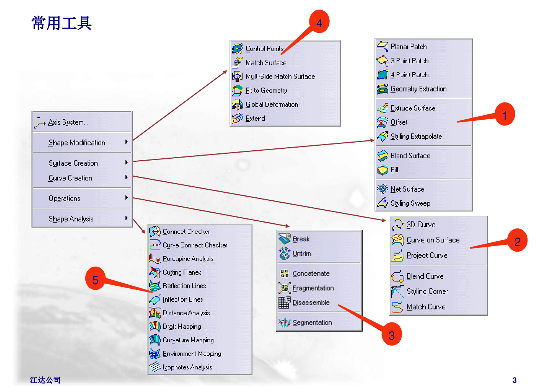Click the Disassemble grid icon
The width and height of the screenshot is (542, 392).
(284, 303)
